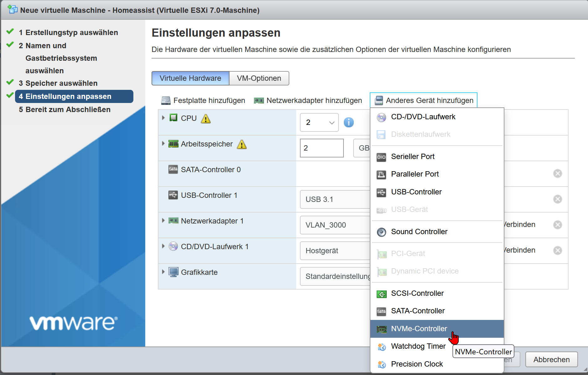Screen dimensions: 588x375
Task: Click the Arbeitsspeicher warning triangle icon
Action: [x=242, y=144]
